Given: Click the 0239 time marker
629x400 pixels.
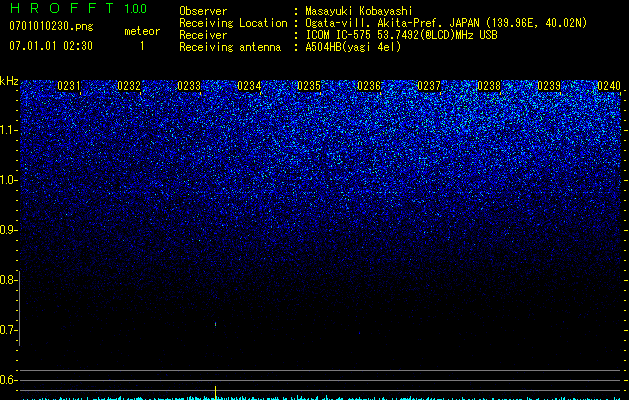Looking at the screenshot, I should click(549, 86).
